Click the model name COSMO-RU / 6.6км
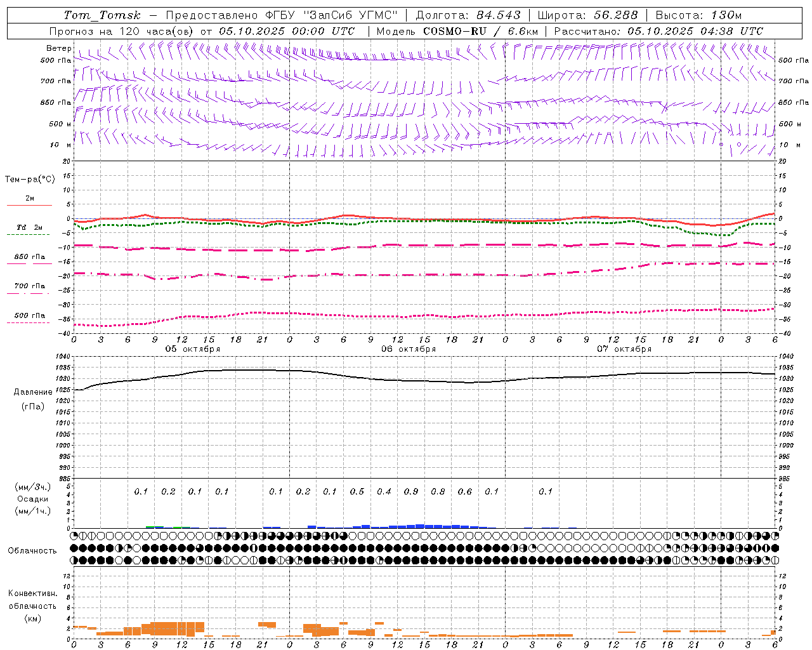Screen dimensions: 812x650 coord(480,31)
